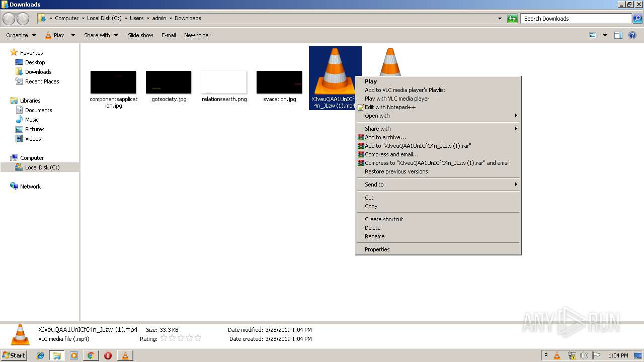
Task: Choose Rename in the context menu
Action: pos(374,236)
